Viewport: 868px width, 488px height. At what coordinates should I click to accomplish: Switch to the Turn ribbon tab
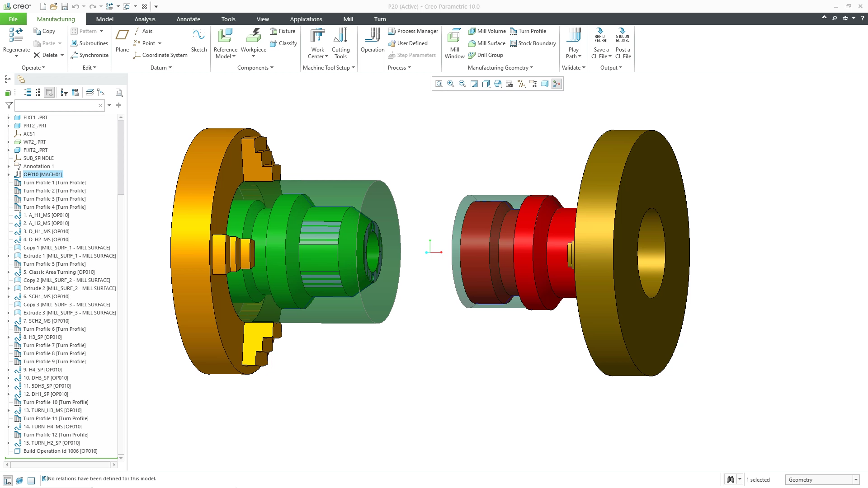point(380,19)
